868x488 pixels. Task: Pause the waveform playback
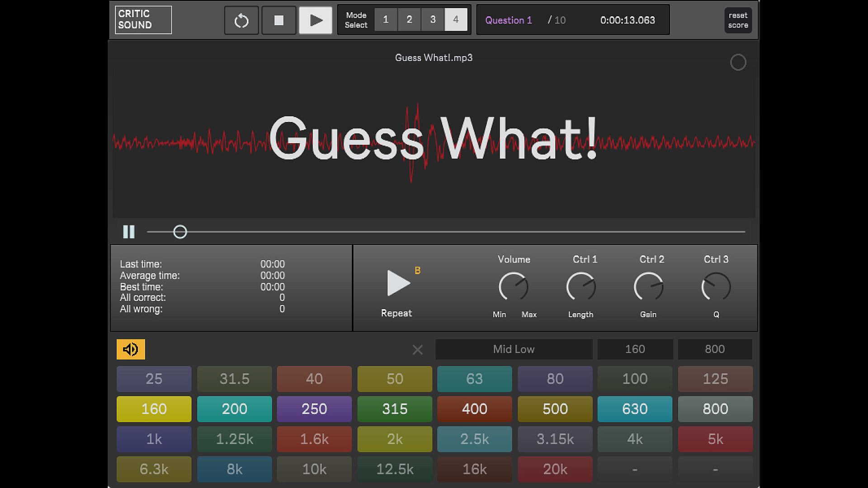(129, 232)
